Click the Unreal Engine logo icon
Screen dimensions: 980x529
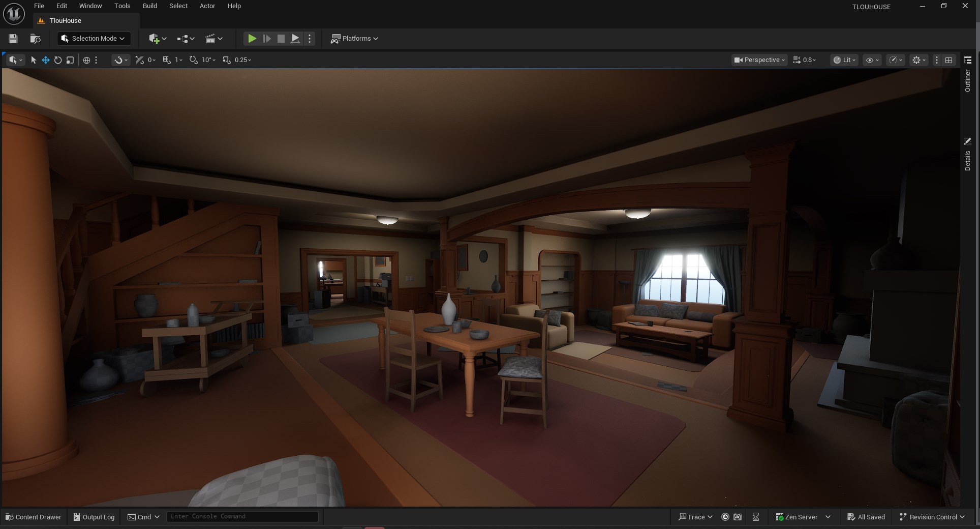14,14
